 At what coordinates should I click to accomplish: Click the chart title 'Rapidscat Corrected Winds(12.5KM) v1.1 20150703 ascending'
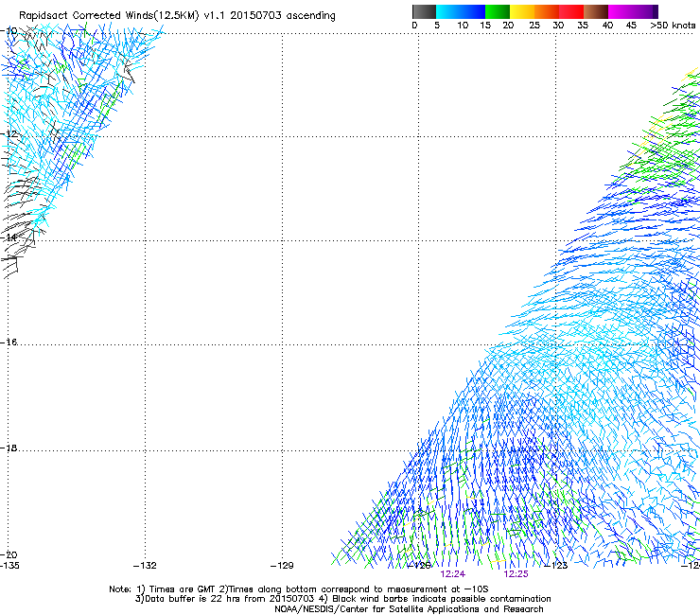tap(177, 16)
